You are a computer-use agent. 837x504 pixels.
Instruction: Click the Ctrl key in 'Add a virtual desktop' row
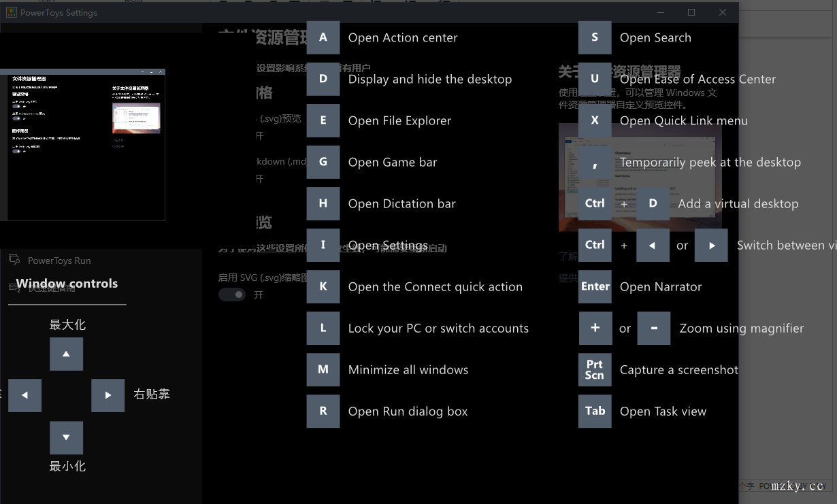point(595,203)
